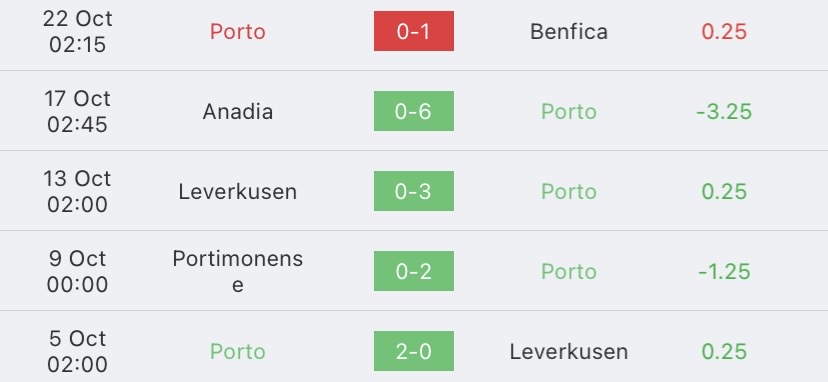This screenshot has width=828, height=382.
Task: Open the 0-2 Portimonense score badge
Action: point(413,271)
